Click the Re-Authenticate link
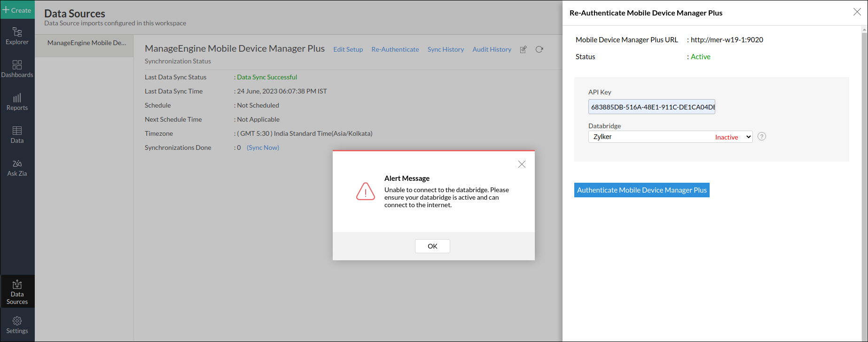 click(395, 49)
